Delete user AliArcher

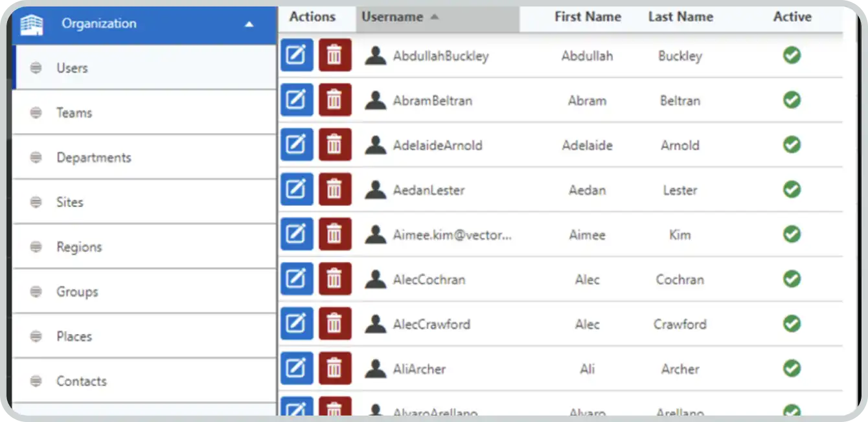[x=335, y=368]
